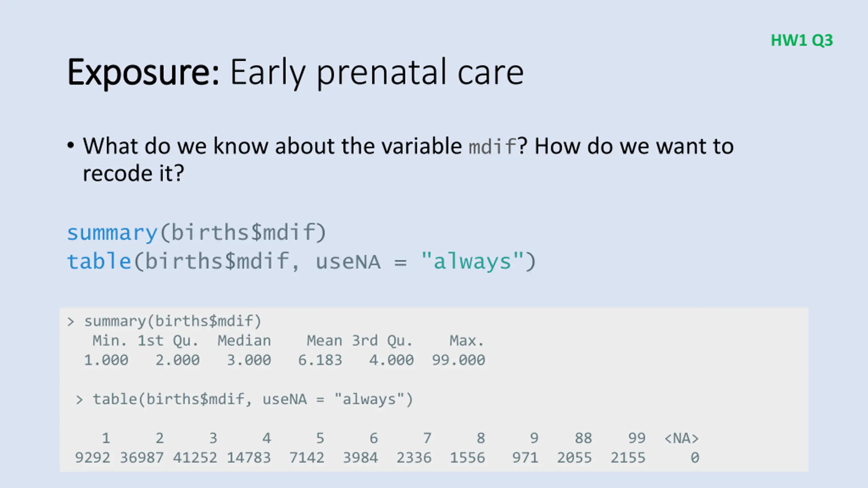Click the green "always" string in code

[472, 261]
